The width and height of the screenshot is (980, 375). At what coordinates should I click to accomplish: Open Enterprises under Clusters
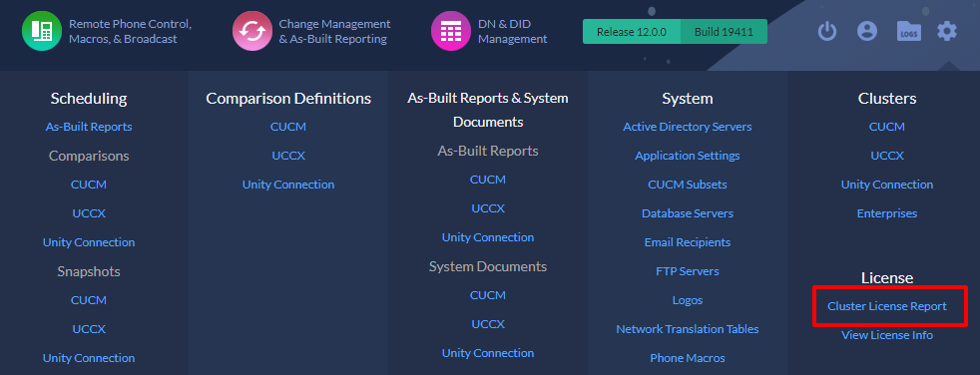tap(887, 213)
